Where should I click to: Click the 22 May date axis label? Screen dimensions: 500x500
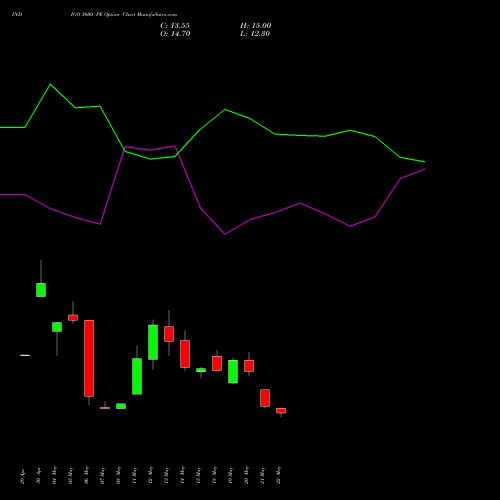click(278, 475)
